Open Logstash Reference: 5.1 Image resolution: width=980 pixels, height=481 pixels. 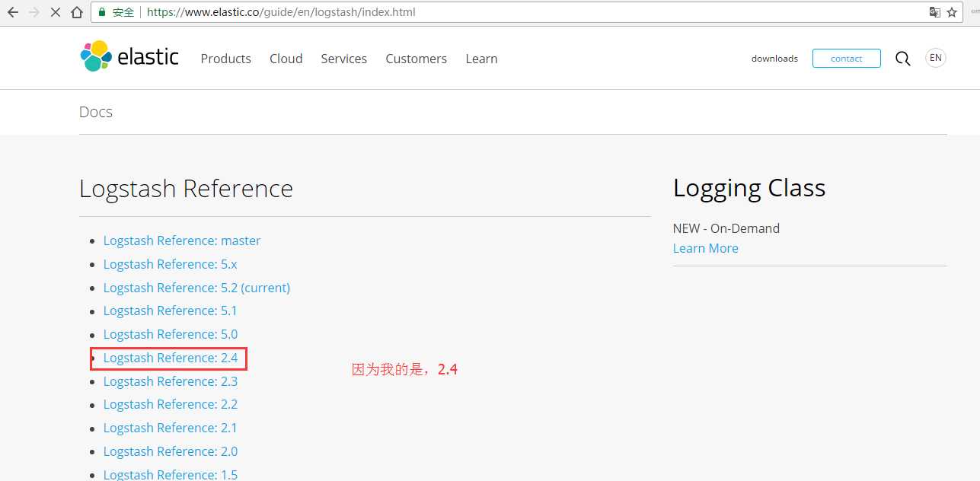pyautogui.click(x=171, y=311)
